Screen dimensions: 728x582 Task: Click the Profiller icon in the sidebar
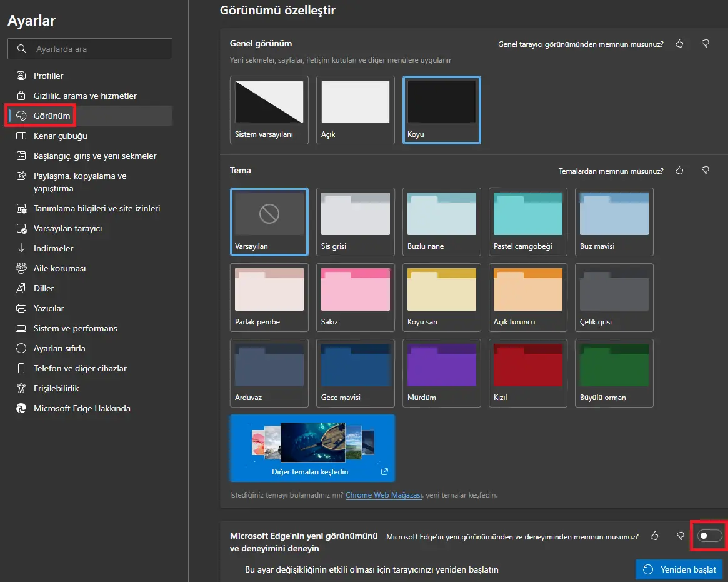pos(21,75)
